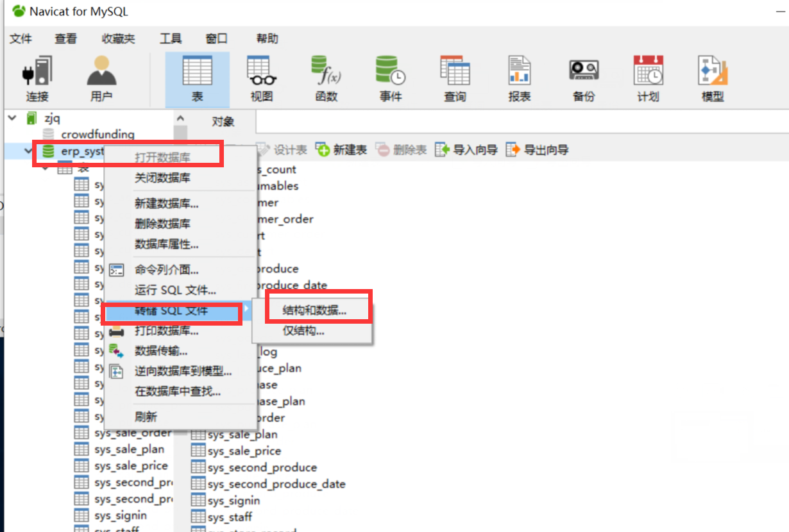Open the 视图 views icon
This screenshot has height=532, width=789.
[262, 79]
